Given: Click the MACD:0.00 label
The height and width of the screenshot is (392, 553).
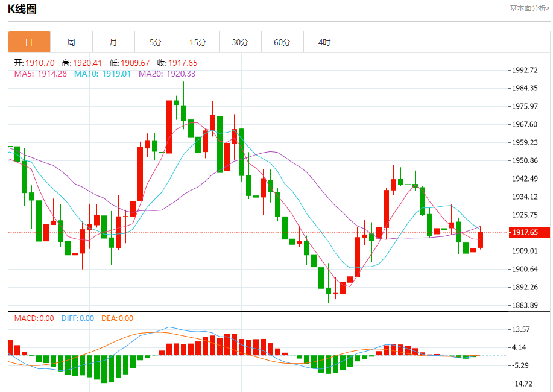Looking at the screenshot, I should tap(34, 318).
